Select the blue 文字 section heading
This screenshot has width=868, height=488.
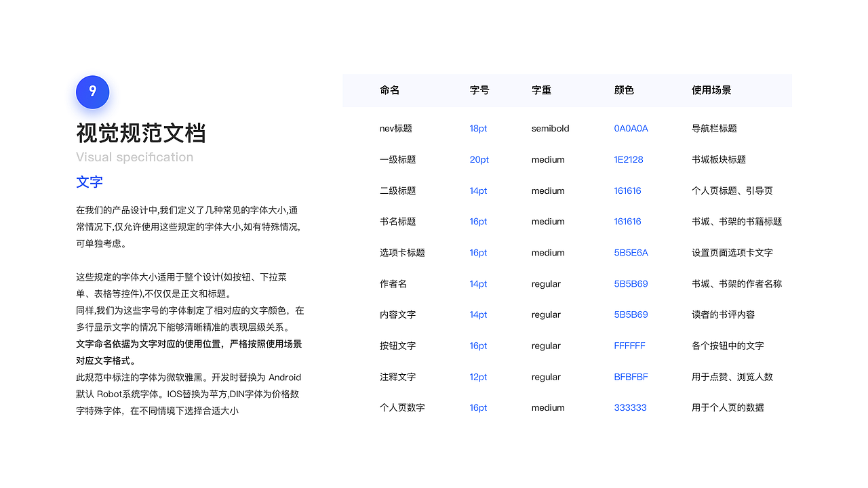[90, 182]
